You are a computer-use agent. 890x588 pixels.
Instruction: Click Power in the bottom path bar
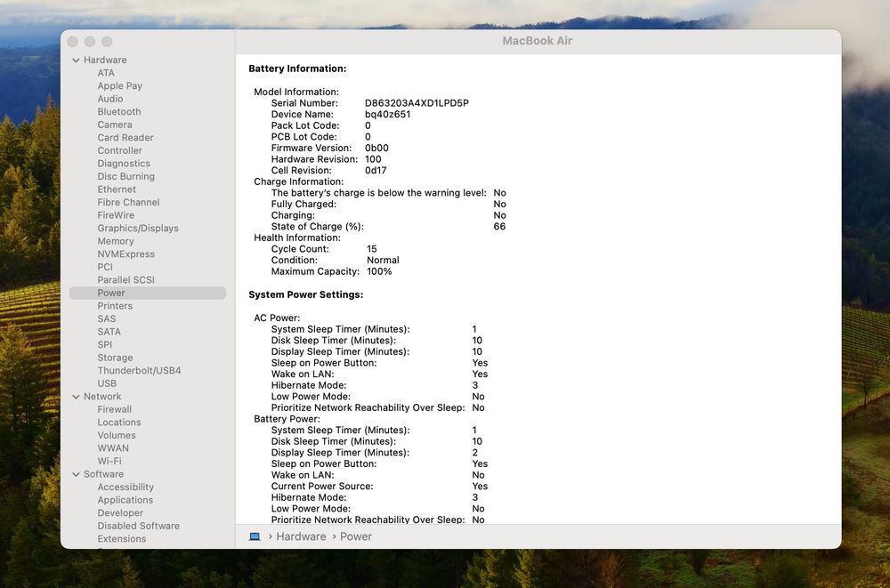[356, 536]
